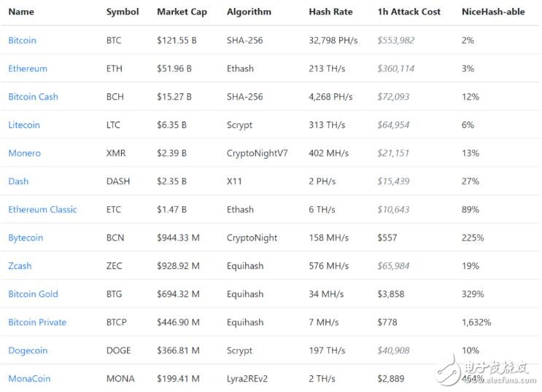Open the Dogecoin link
Image resolution: width=542 pixels, height=392 pixels.
coord(28,350)
